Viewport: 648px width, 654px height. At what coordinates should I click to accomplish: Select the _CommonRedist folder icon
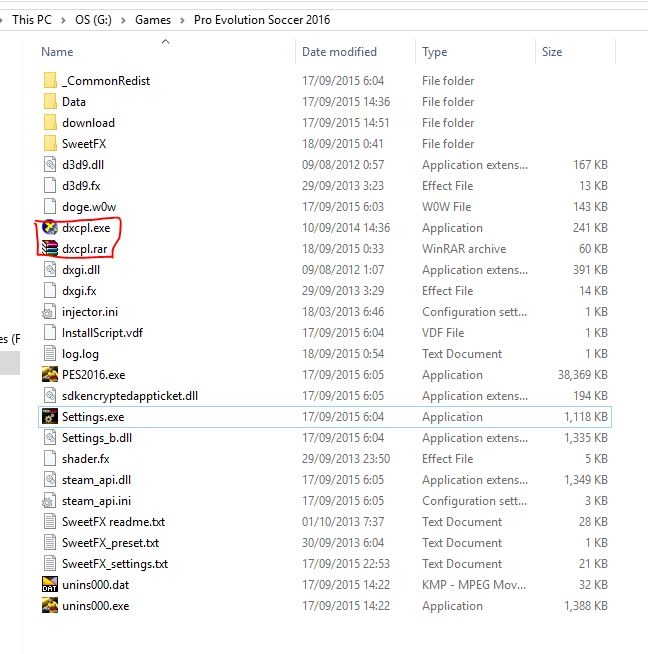point(50,80)
